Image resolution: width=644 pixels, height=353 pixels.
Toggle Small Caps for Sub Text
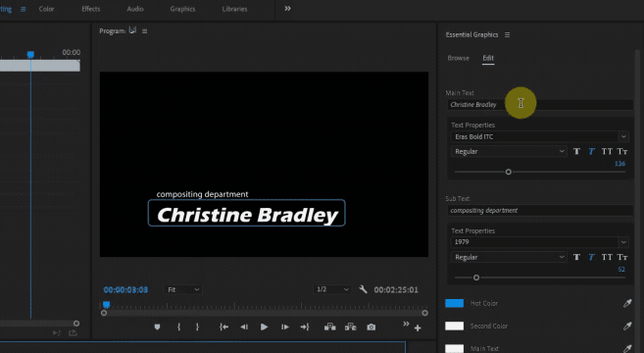coord(622,257)
